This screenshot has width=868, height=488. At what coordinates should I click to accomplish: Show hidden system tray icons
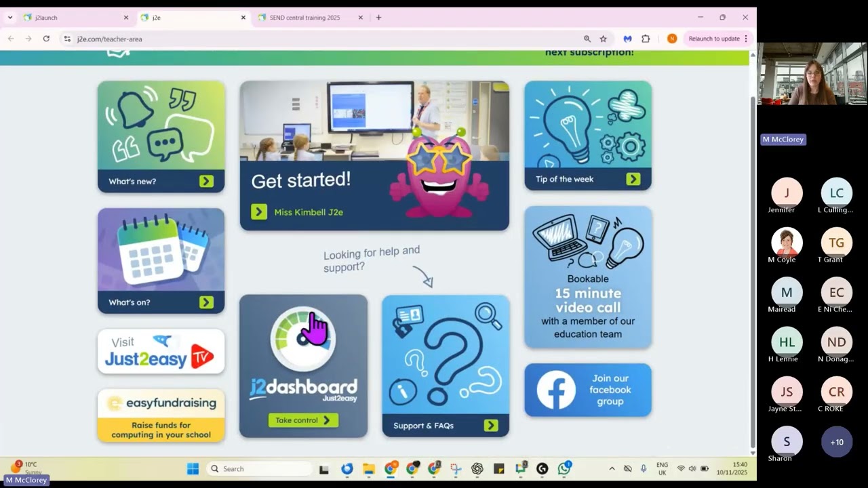612,468
